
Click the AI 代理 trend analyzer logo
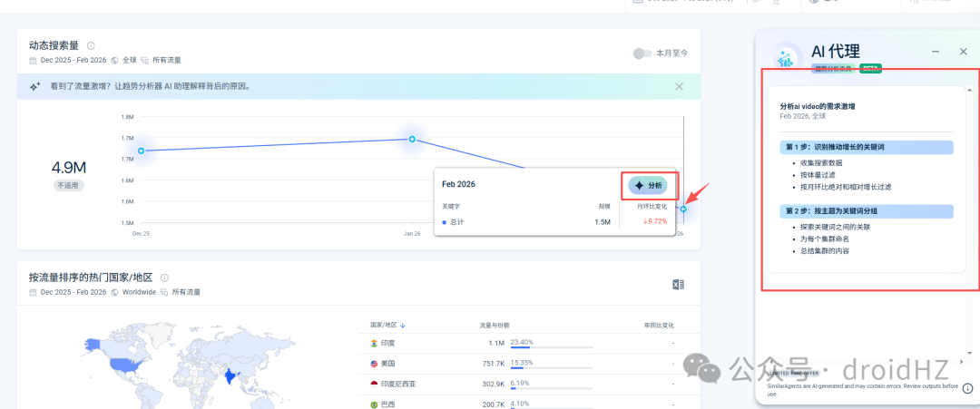784,57
